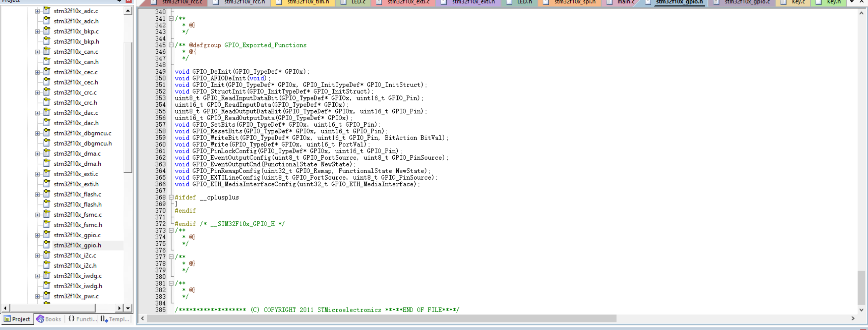Click the editor vertical scroll-down arrow

point(861,310)
